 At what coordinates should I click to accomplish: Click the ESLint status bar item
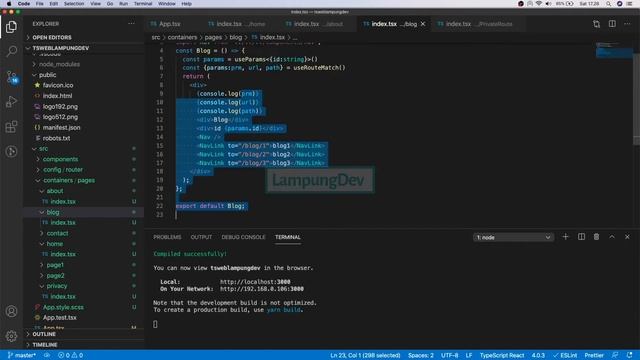click(565, 355)
